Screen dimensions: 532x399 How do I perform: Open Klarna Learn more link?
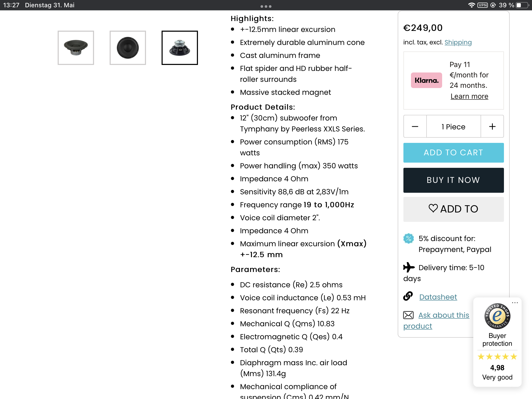[469, 96]
